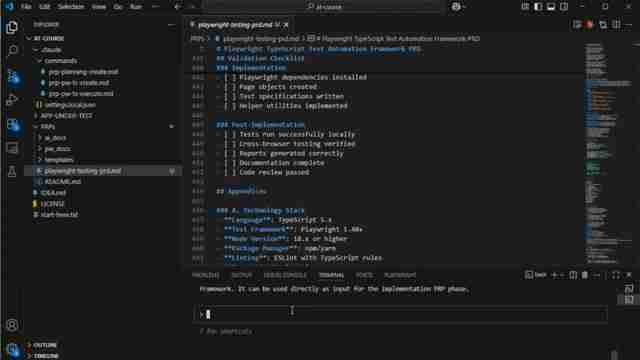Focus the terminal prompt input box
The width and height of the screenshot is (640, 360).
coord(400,314)
